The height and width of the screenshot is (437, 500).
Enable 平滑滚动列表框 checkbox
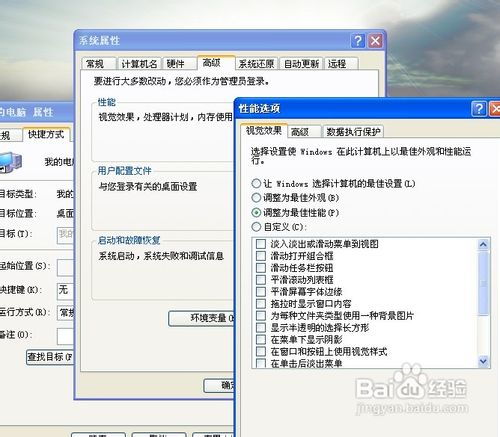pyautogui.click(x=261, y=280)
